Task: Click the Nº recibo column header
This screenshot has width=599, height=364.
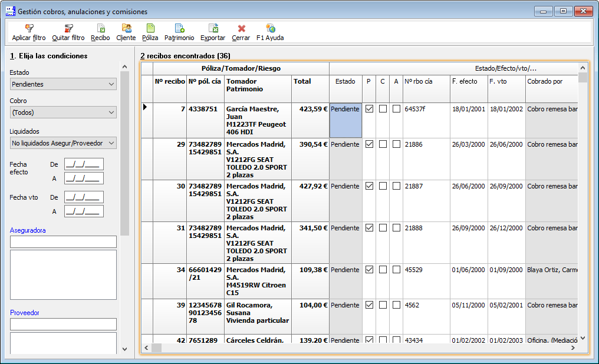Action: point(170,89)
